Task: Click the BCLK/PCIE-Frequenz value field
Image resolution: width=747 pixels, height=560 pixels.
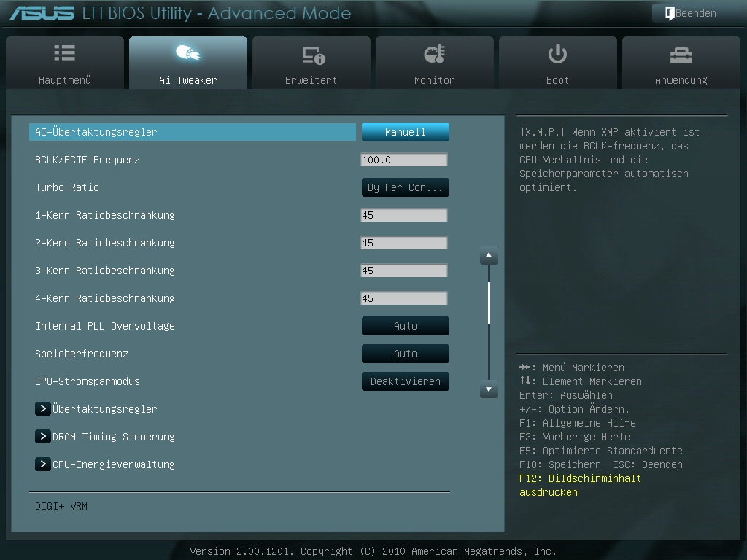Action: click(404, 160)
